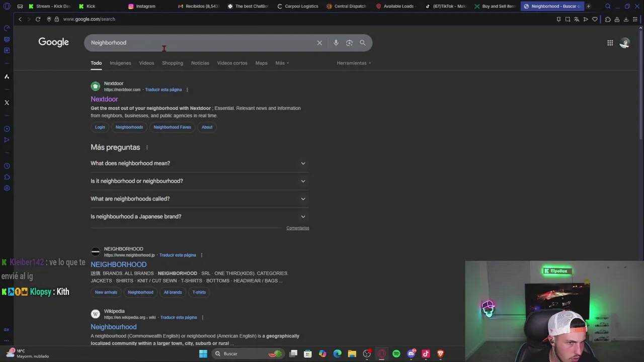Switch to the TikTok browser tab
The image size is (644, 362).
(446, 6)
